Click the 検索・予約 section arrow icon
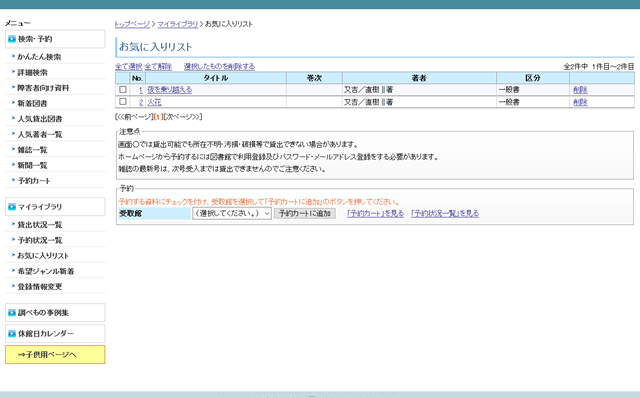640x397 pixels. click(12, 39)
